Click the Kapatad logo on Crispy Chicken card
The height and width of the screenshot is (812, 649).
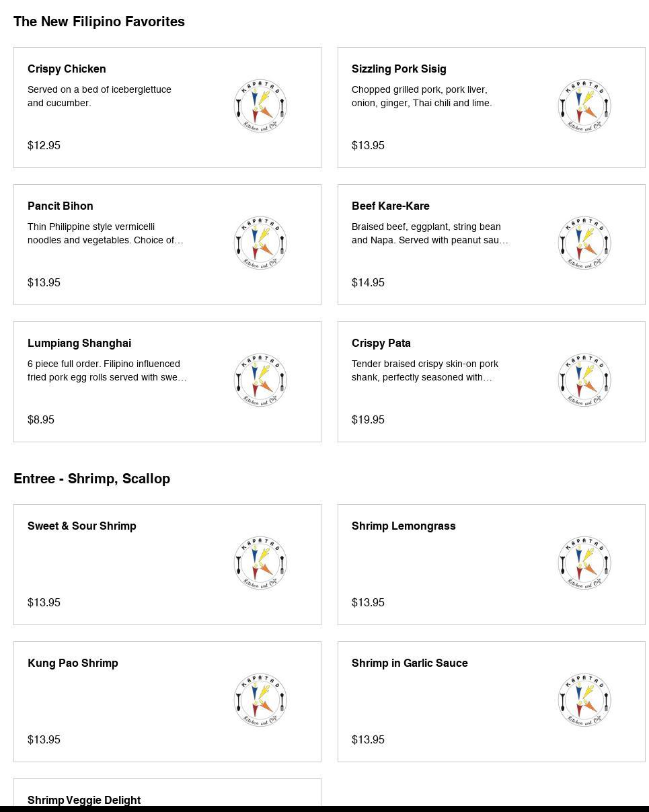[260, 106]
